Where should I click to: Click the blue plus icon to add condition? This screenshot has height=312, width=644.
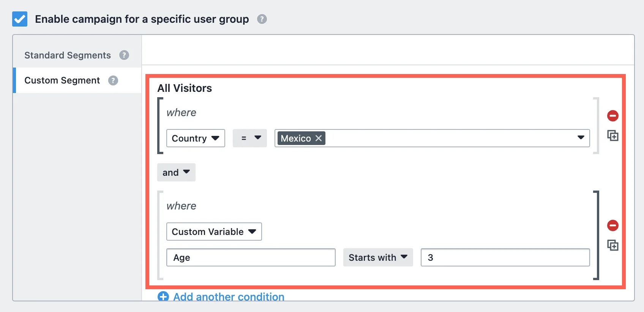coord(163,296)
